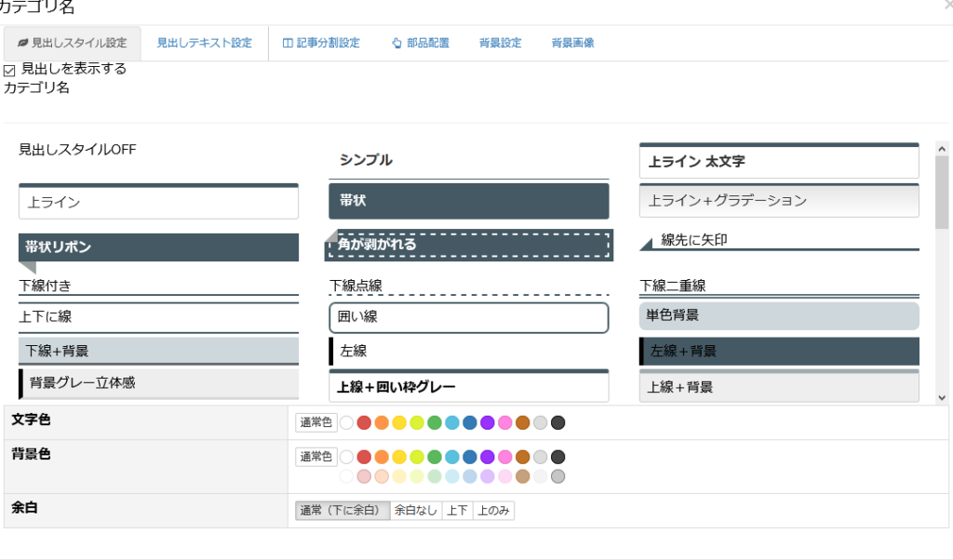Click the 通常色 button for 背景色
Screen dimensions: 953x560
pyautogui.click(x=315, y=457)
